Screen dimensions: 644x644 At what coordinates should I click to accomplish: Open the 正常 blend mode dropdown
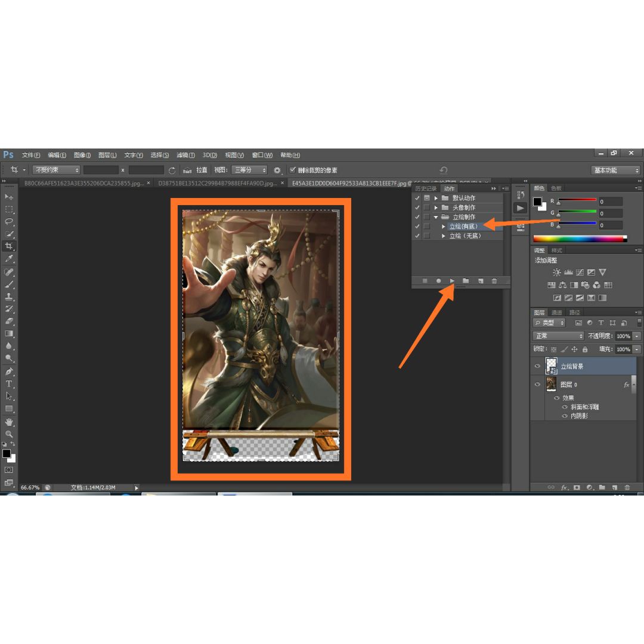(558, 336)
